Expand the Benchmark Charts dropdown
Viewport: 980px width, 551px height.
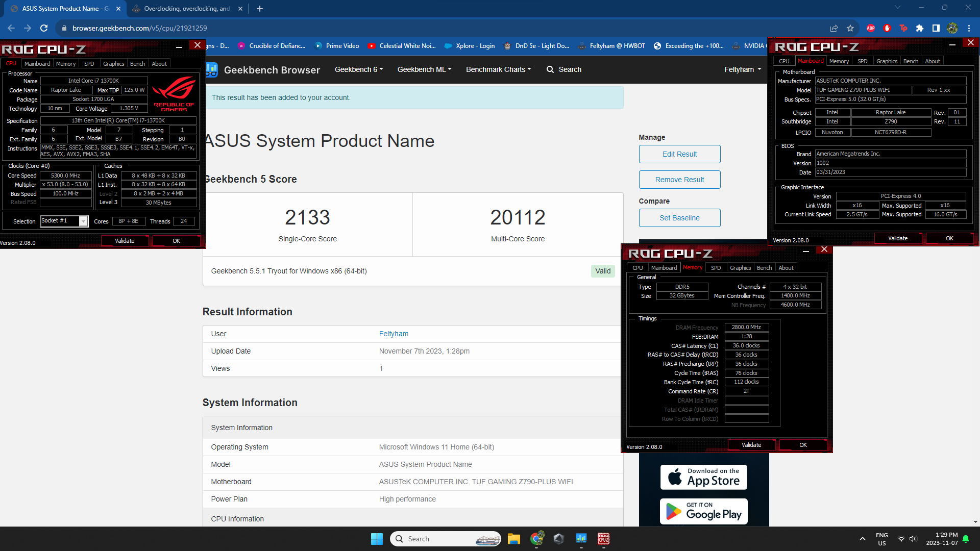pyautogui.click(x=498, y=69)
